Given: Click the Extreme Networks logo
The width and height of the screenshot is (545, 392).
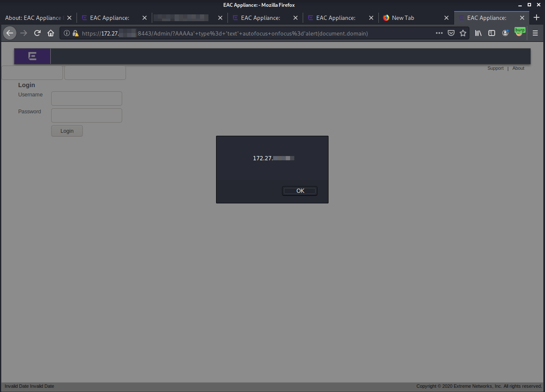Looking at the screenshot, I should (x=32, y=55).
